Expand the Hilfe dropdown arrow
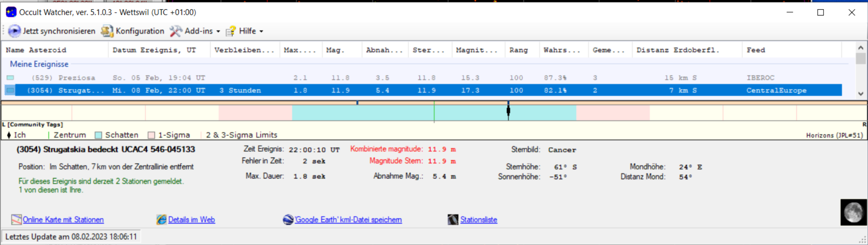 click(x=261, y=31)
